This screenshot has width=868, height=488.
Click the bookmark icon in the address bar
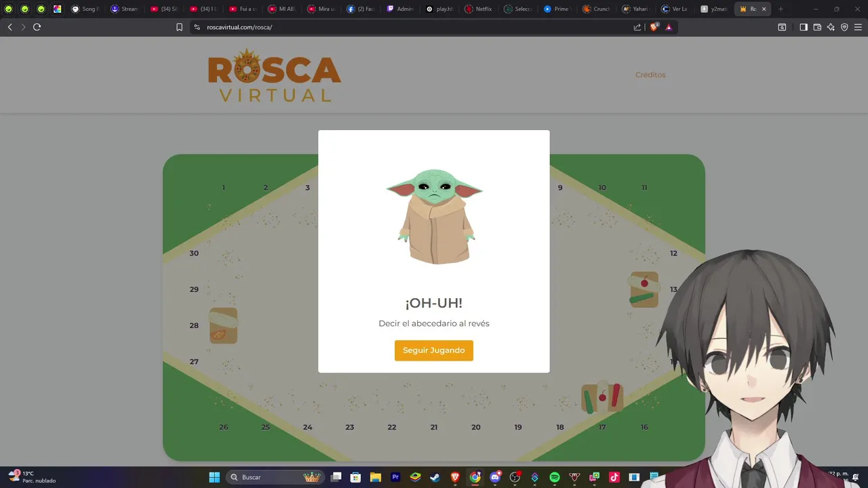pyautogui.click(x=180, y=27)
